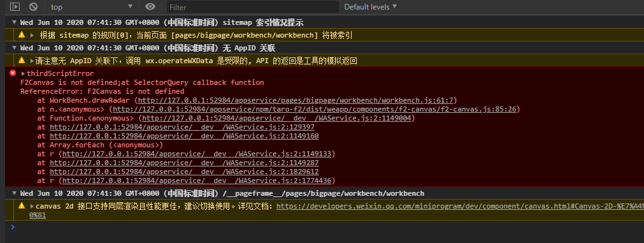Collapse the 无 AppID 关联 group
This screenshot has height=243, width=644.
click(15, 48)
